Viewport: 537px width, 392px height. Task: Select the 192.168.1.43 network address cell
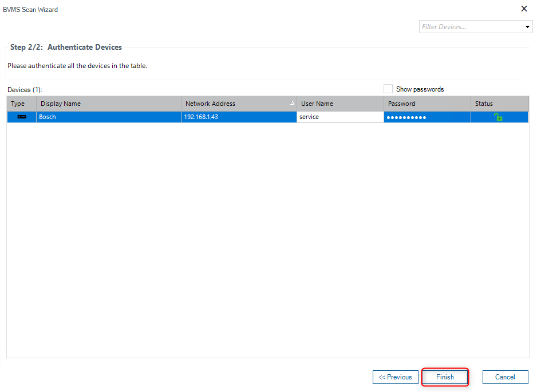pyautogui.click(x=239, y=117)
